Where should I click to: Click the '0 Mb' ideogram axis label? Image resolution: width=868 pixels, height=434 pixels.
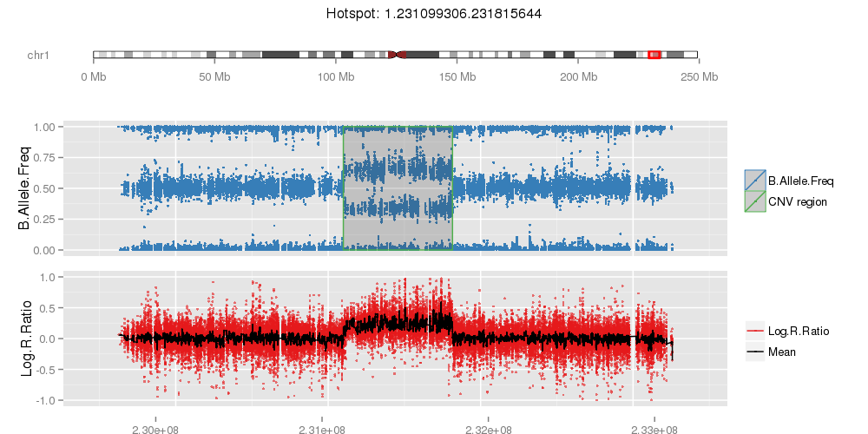click(94, 77)
